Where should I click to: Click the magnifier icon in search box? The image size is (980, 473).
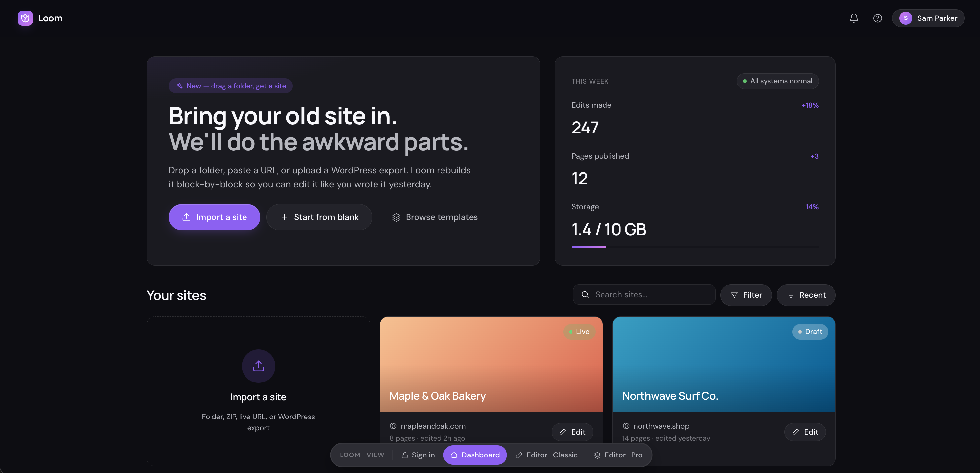click(x=585, y=295)
